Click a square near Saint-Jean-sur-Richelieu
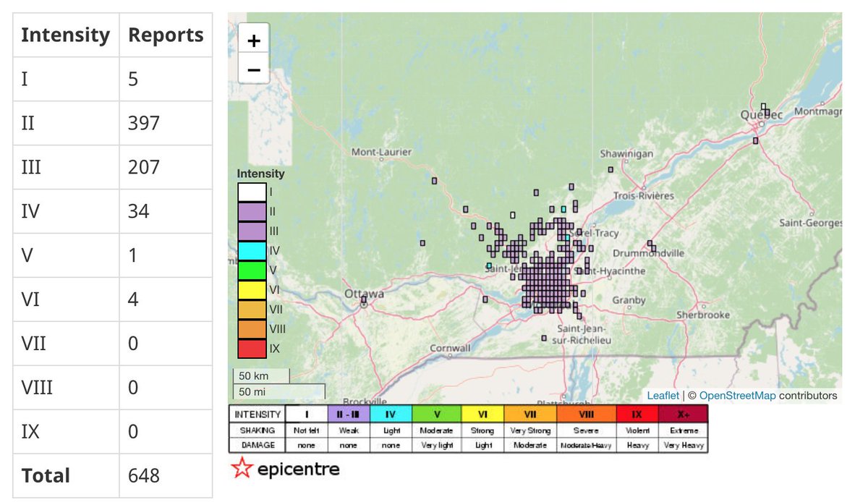The height and width of the screenshot is (502, 868). 542,337
